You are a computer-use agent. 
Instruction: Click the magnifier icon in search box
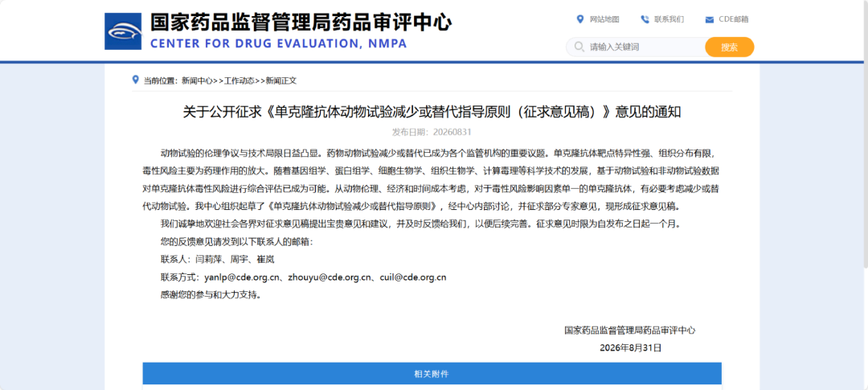pyautogui.click(x=579, y=47)
